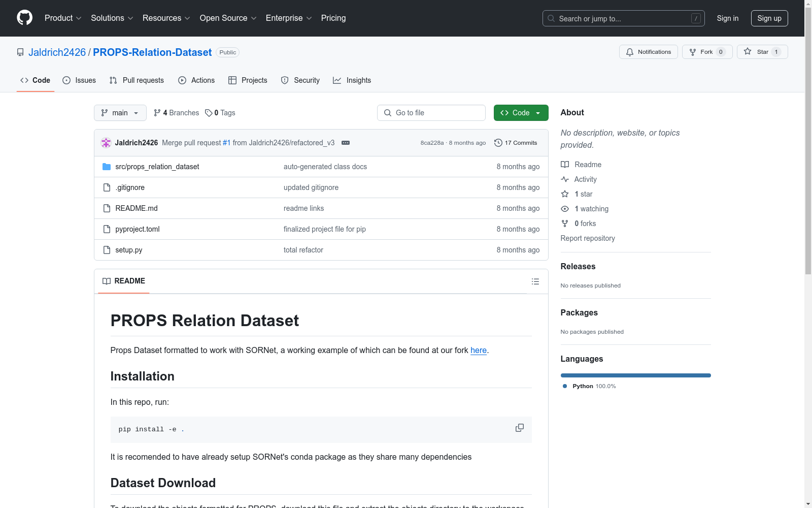Click the pyproject.toml file icon
The height and width of the screenshot is (508, 812).
tap(107, 229)
